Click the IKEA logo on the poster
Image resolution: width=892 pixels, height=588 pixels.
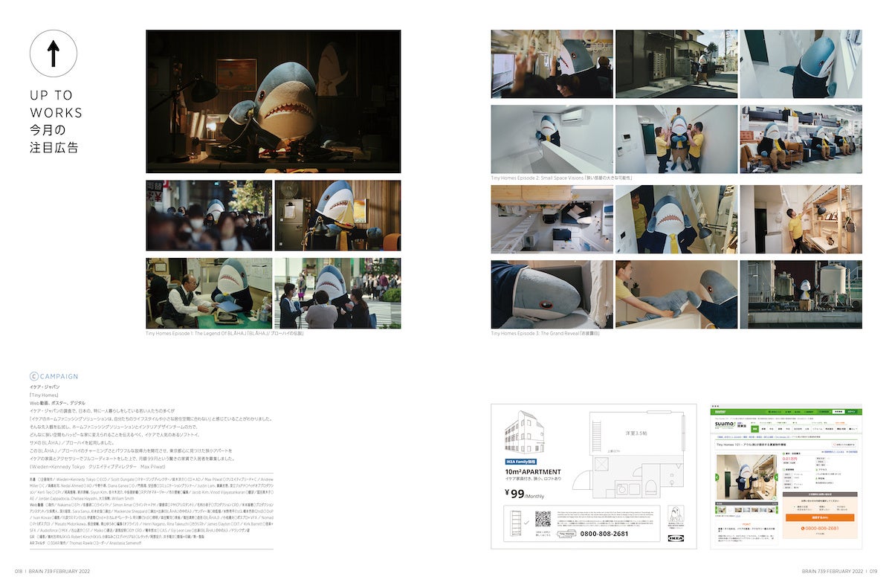[x=676, y=538]
